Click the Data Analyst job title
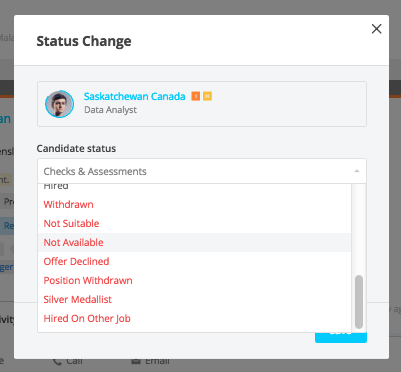 [110, 110]
